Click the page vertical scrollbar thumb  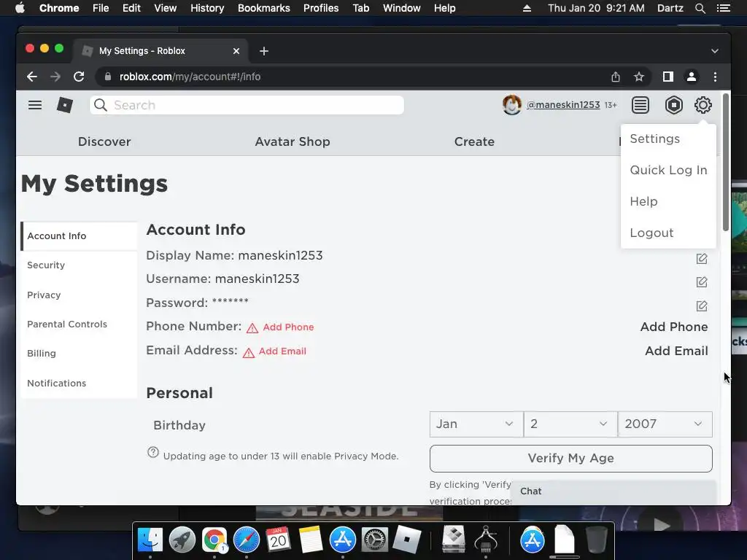point(725,163)
